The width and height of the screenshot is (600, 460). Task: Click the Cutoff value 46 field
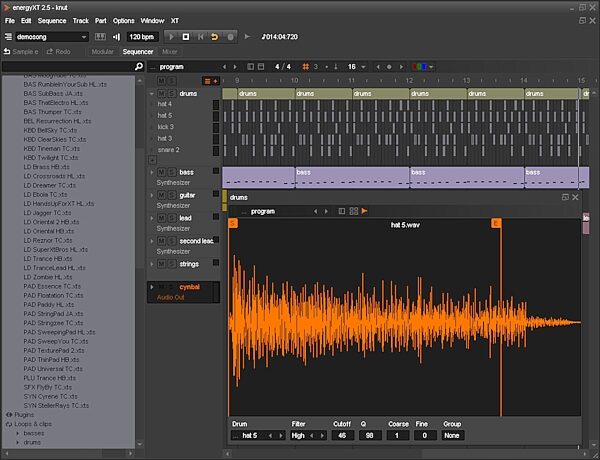point(342,436)
